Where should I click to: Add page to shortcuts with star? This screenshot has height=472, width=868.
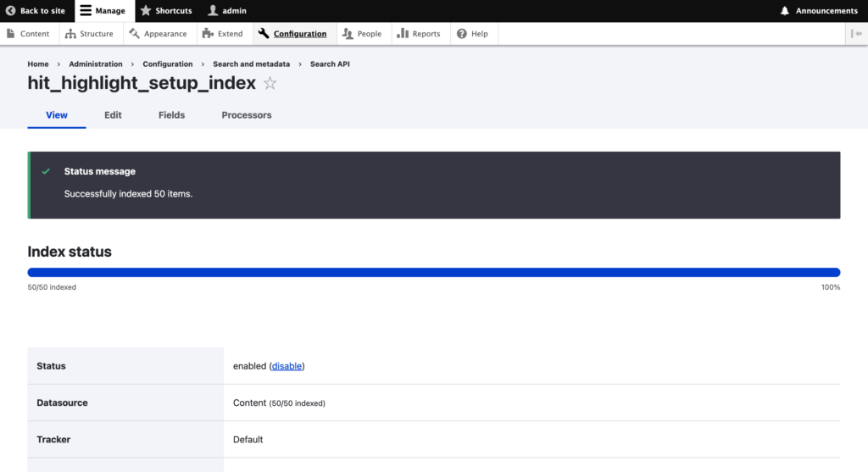point(270,83)
